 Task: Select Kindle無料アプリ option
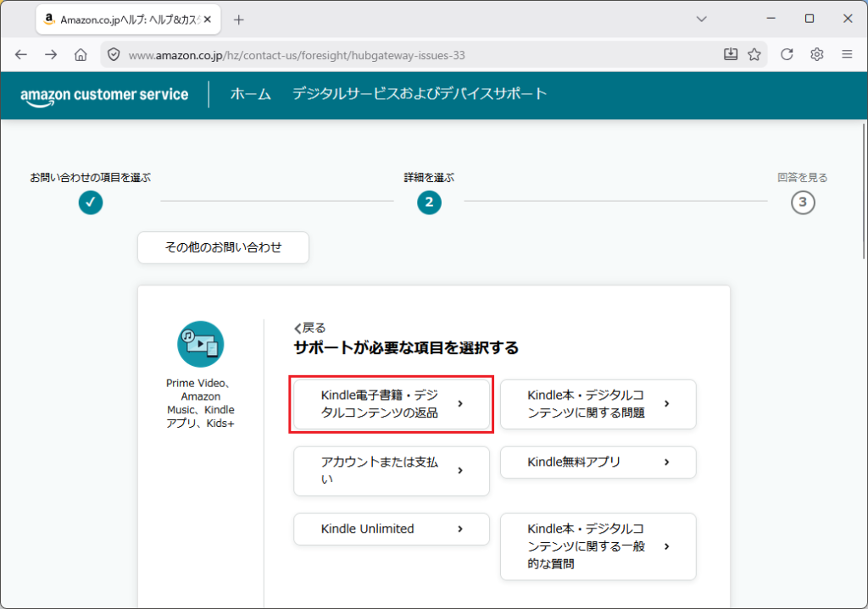point(598,462)
